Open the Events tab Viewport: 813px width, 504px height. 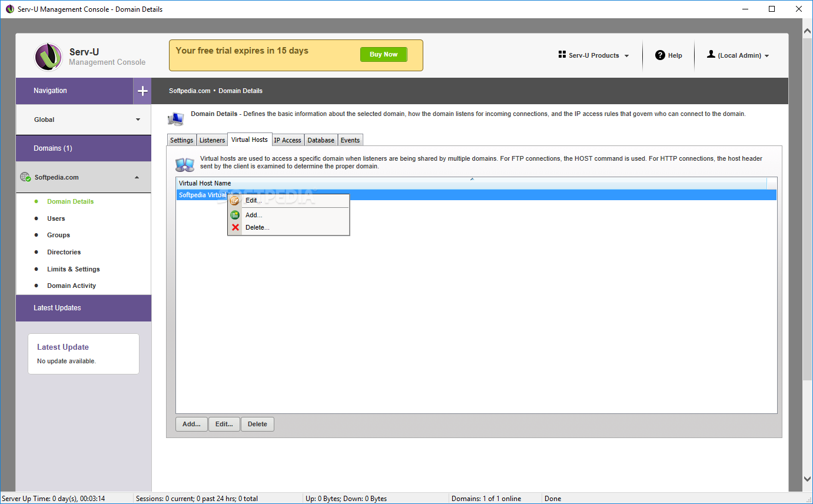click(350, 140)
